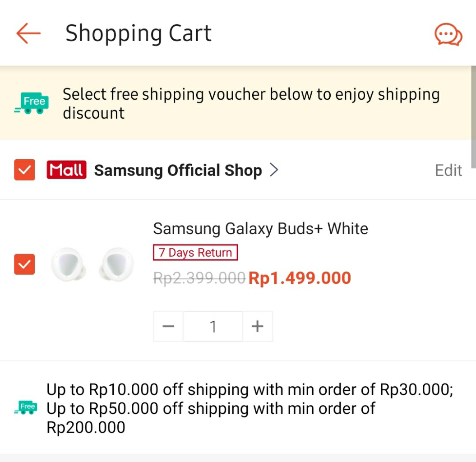Screen dimensions: 476x462
Task: Click the Rp1.499.000 discounted price
Action: 300,278
